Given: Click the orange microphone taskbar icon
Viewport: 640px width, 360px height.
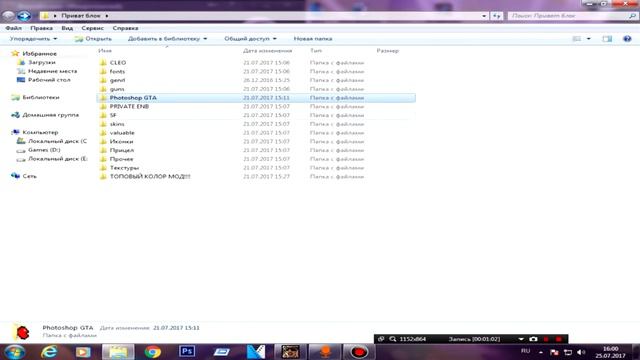Looking at the screenshot, I should point(325,352).
